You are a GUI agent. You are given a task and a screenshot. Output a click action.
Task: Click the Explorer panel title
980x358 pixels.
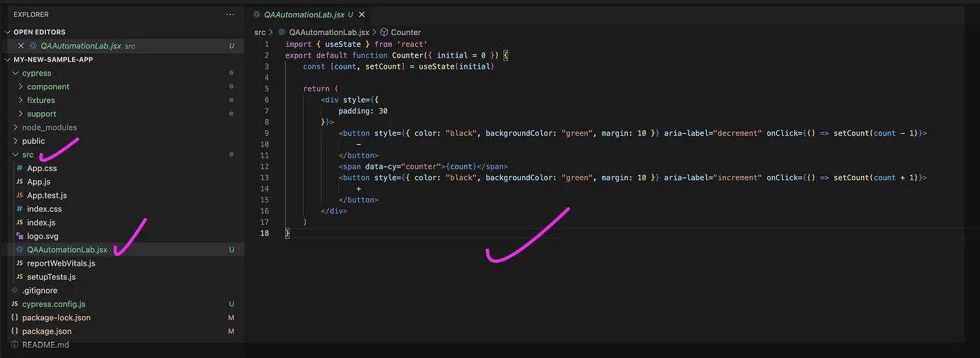coord(31,14)
